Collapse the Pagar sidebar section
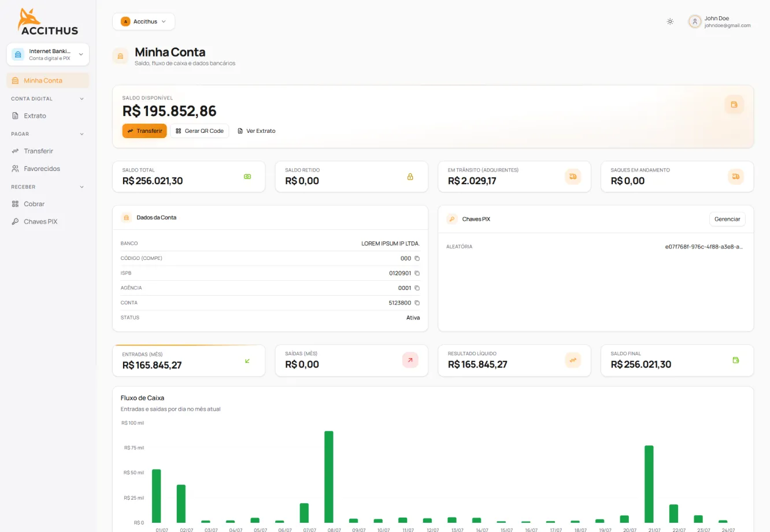The image size is (770, 532). [x=48, y=134]
